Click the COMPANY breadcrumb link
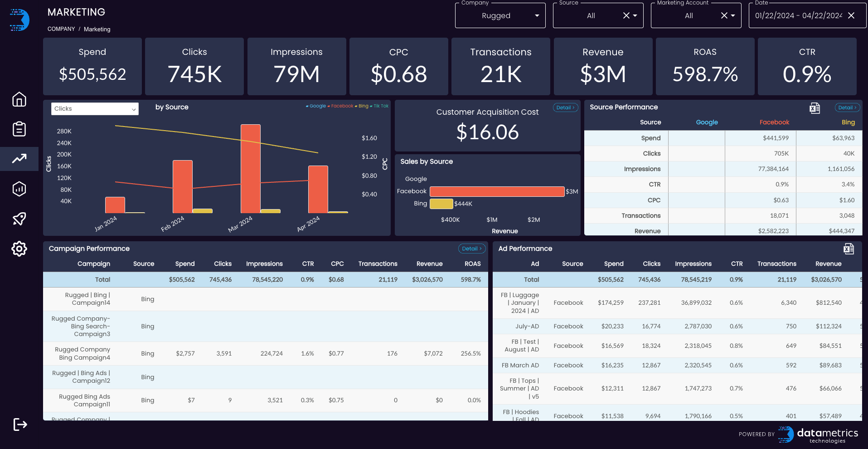 [x=61, y=29]
